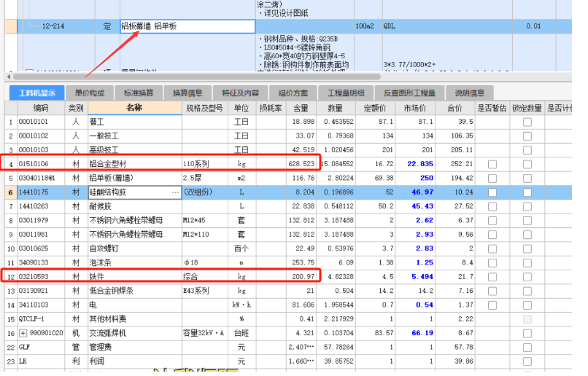Open the ellipsis button in 硅酮结构胶 name cell
Viewport: 588px width, 376px height.
pyautogui.click(x=176, y=192)
